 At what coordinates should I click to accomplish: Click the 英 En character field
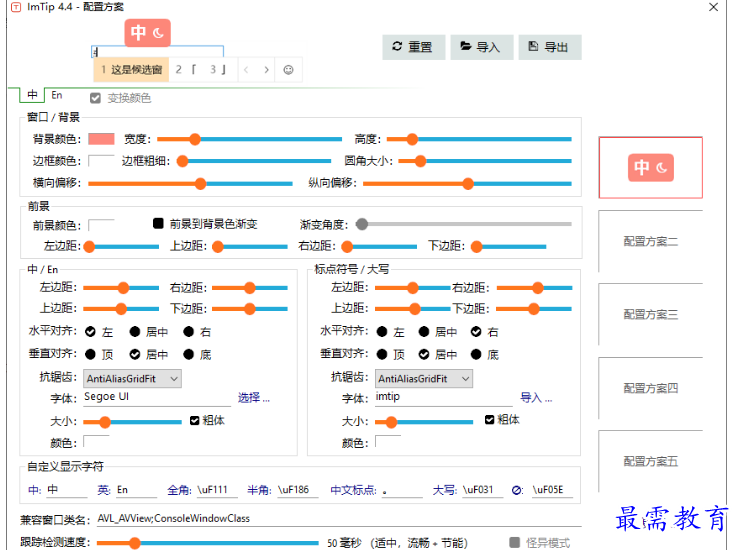pyautogui.click(x=136, y=490)
